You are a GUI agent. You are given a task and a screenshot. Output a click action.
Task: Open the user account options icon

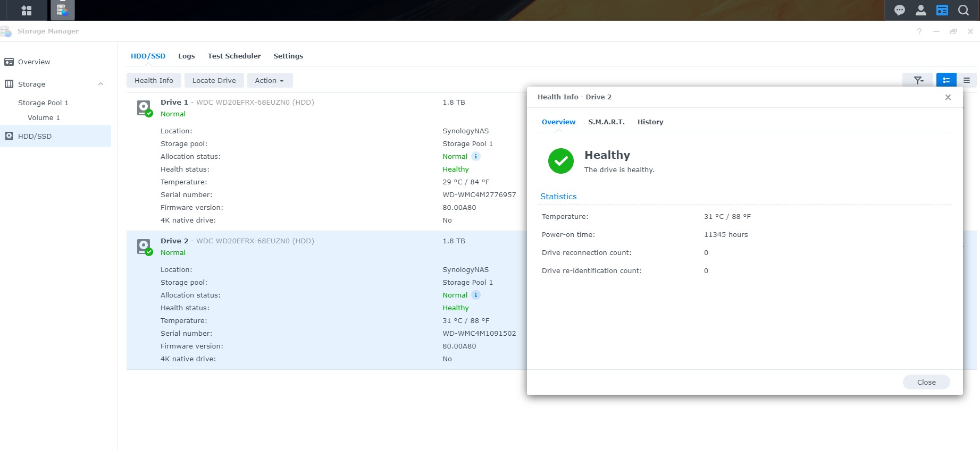click(x=921, y=10)
